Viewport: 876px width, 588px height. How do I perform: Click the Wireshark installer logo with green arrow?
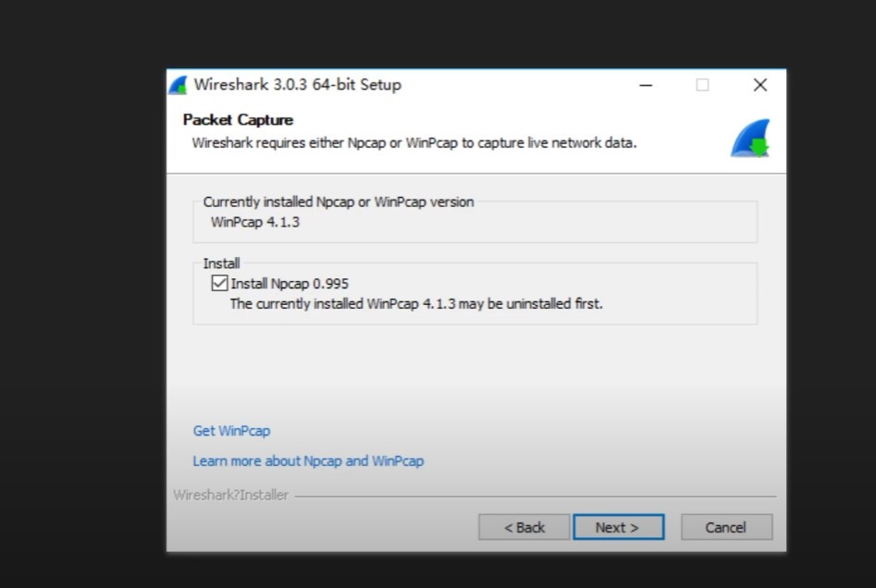[x=750, y=138]
